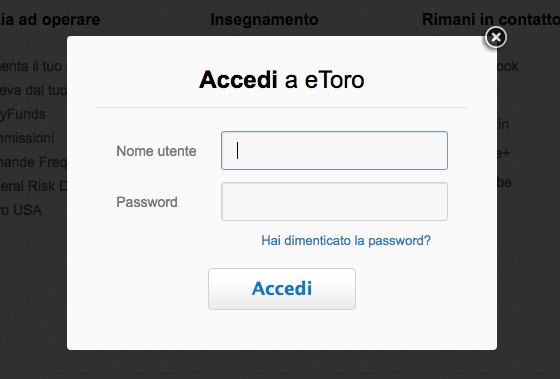
Task: Open the cut-off eral Risk D footer link
Action: click(x=34, y=186)
